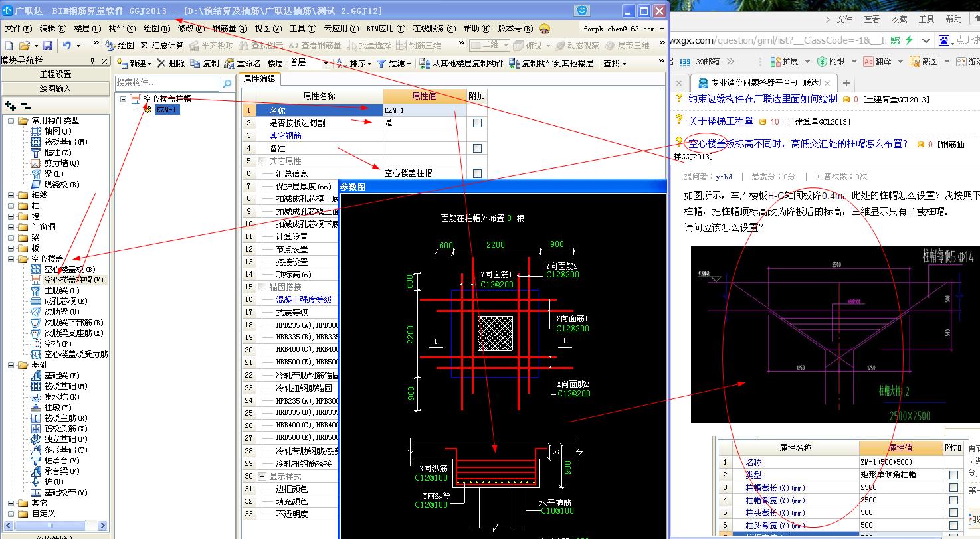This screenshot has height=539, width=980.
Task: Open 首层 floor selection dropdown
Action: pos(309,64)
